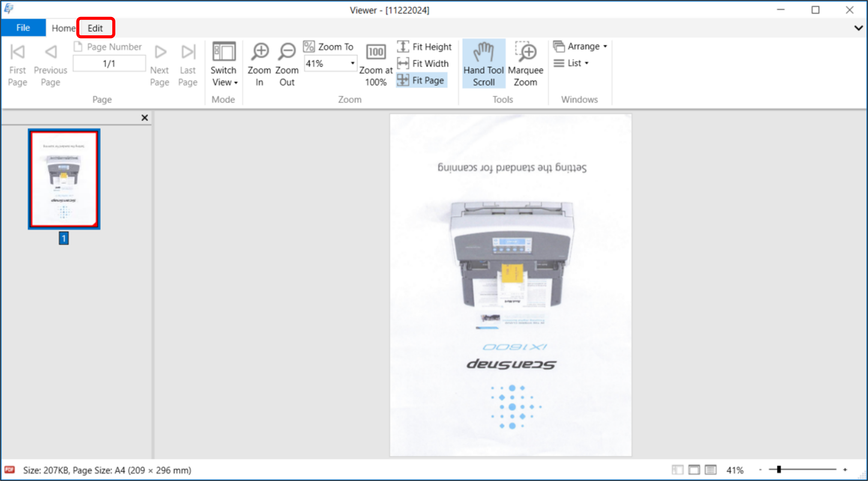This screenshot has width=868, height=481.
Task: Set Zoom at 100%
Action: click(x=376, y=65)
